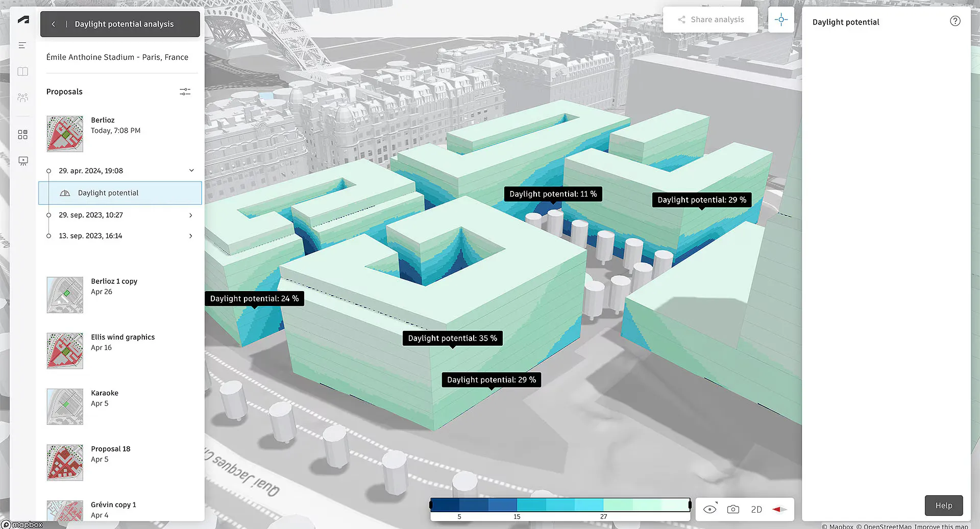
Task: Go back from Daylight potential analysis
Action: [x=54, y=23]
